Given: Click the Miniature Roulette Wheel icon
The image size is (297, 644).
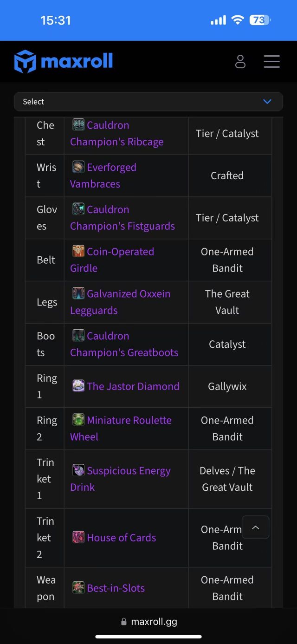Looking at the screenshot, I should coord(78,420).
